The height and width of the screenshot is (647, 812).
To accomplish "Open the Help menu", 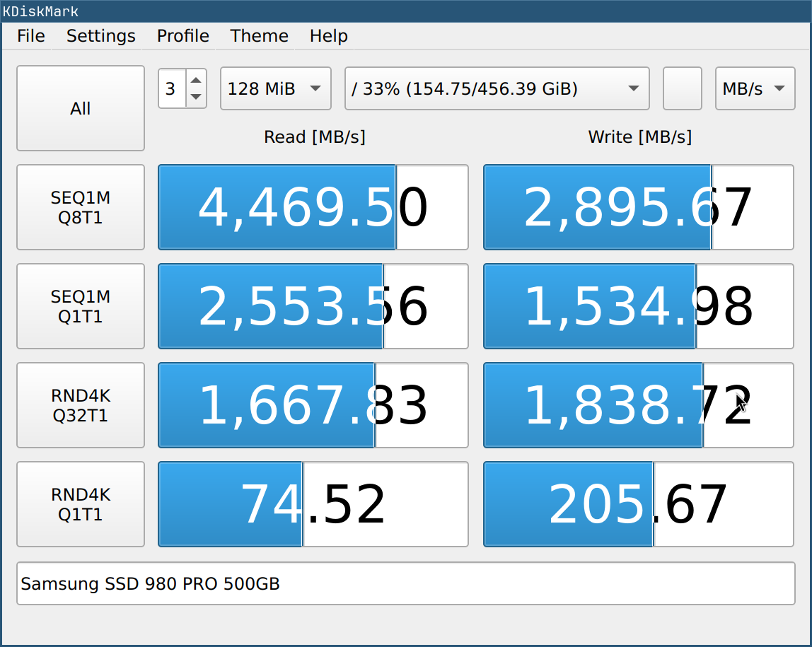I will (x=328, y=36).
